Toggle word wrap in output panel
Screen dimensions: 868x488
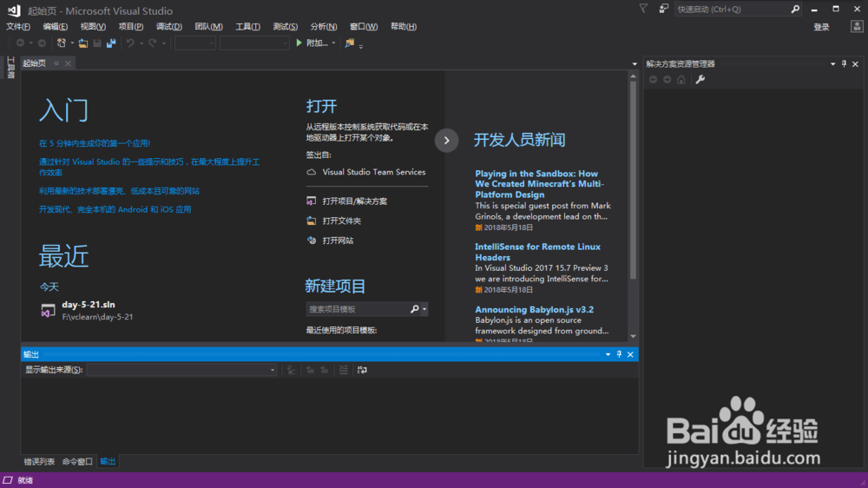point(362,370)
